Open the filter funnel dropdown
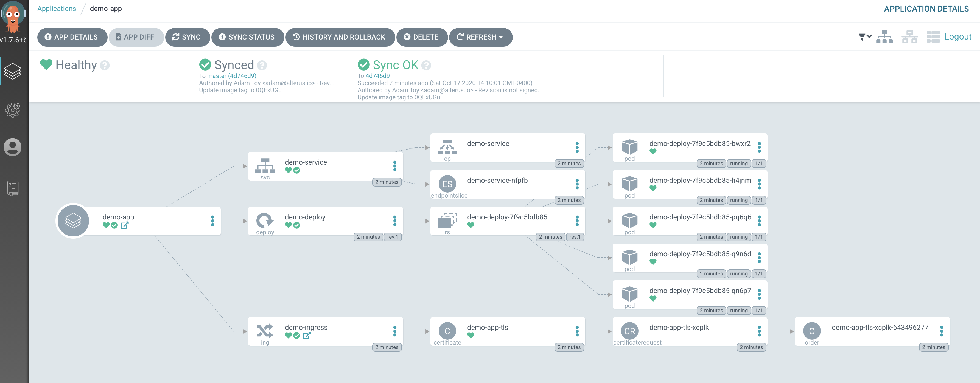This screenshot has height=383, width=980. tap(865, 37)
